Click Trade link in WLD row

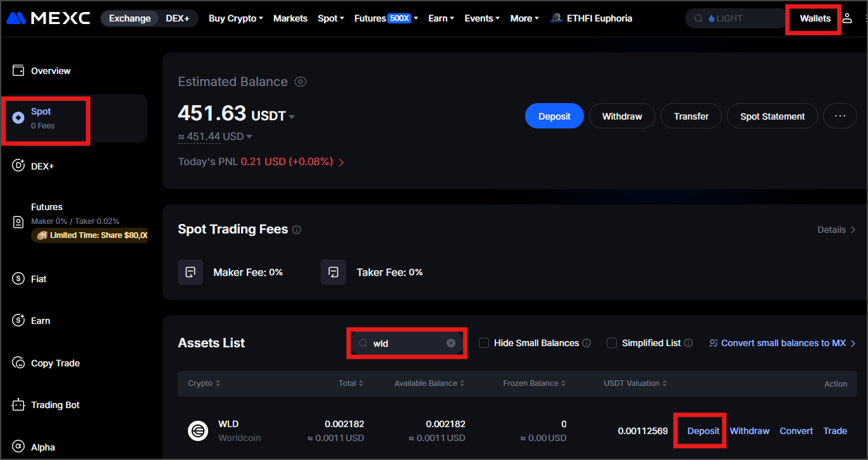(x=835, y=431)
